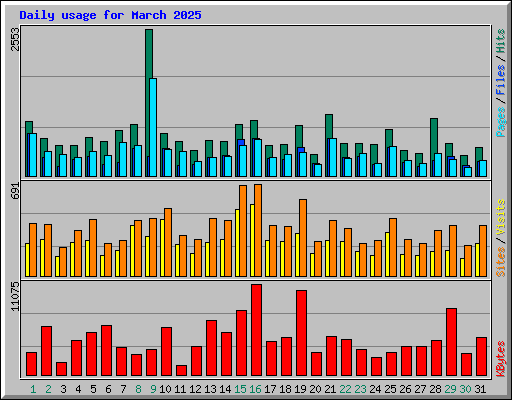Image resolution: width=512 pixels, height=400 pixels.
Task: Click the orange Sites legend label
Action: tap(500, 262)
